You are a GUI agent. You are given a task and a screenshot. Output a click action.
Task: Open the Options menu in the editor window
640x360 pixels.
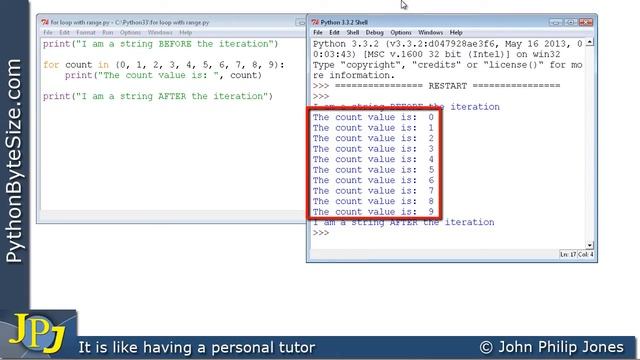[130, 32]
